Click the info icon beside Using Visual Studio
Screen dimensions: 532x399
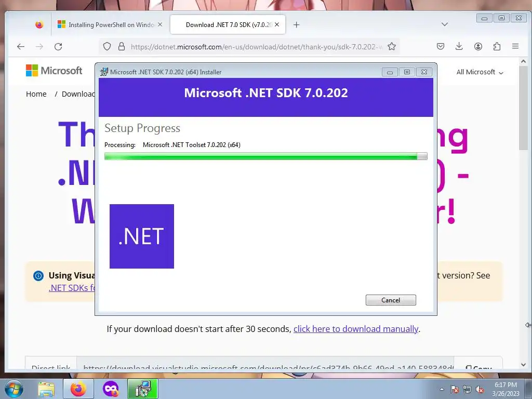click(38, 275)
